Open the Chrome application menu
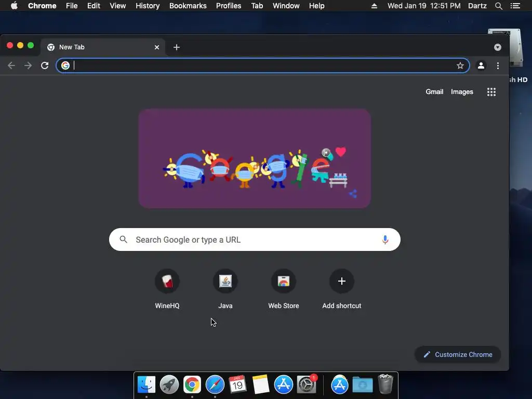Viewport: 532px width, 399px height. (x=42, y=6)
